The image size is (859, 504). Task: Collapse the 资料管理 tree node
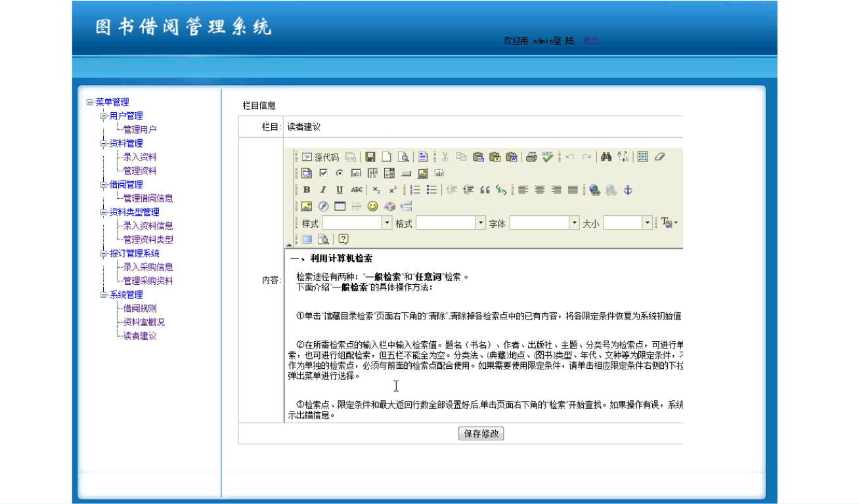pos(103,143)
